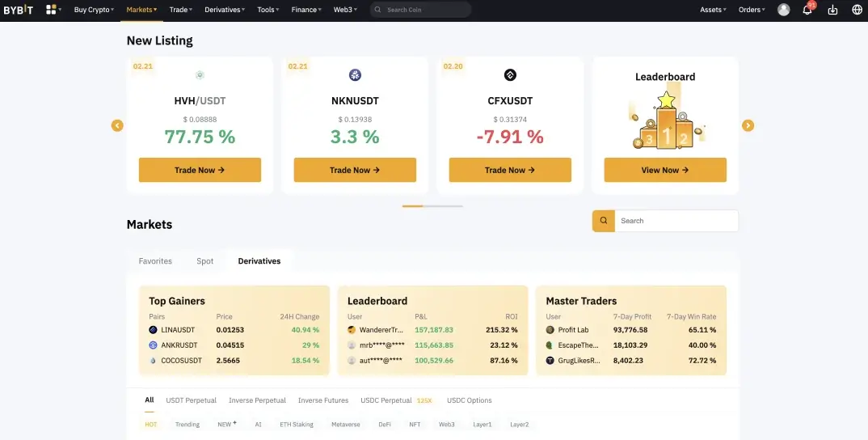Expand the Finance dropdown menu

(x=306, y=10)
